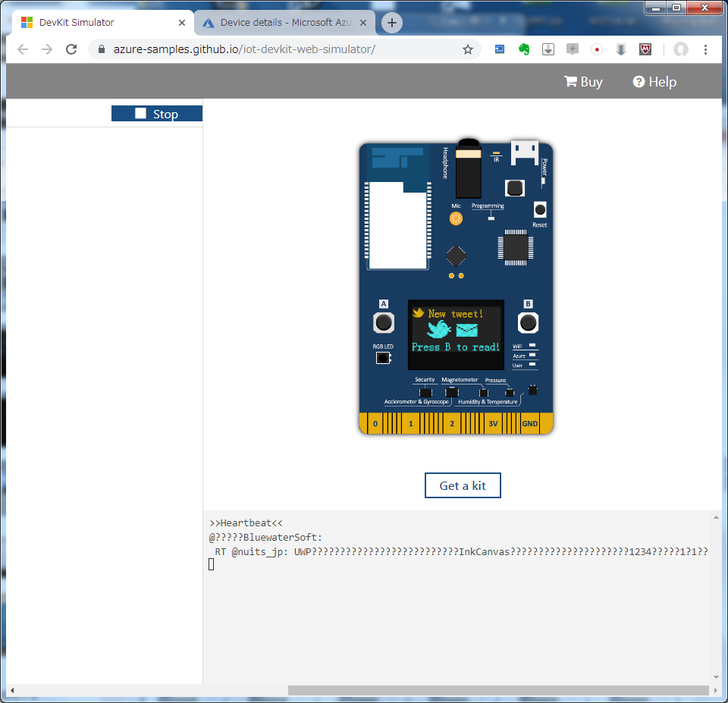Click the address bar URL
This screenshot has width=728, height=703.
244,49
